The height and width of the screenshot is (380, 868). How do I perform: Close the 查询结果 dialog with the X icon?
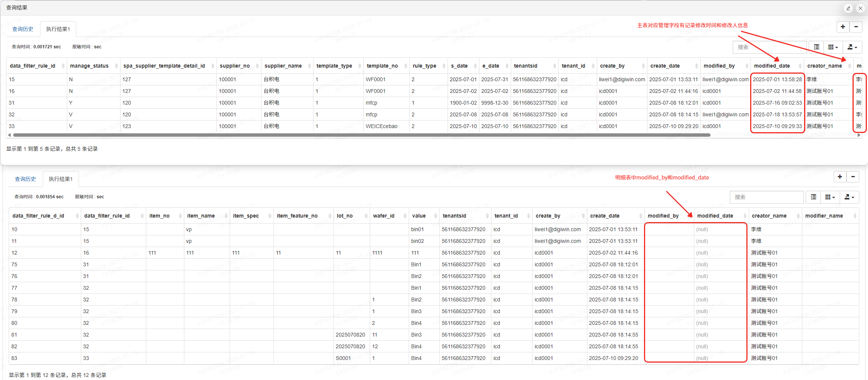point(860,8)
